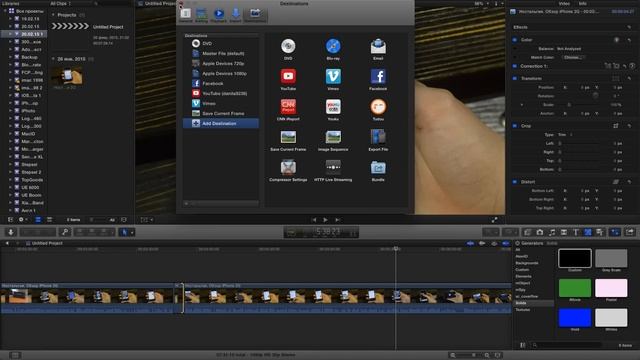This screenshot has height=360, width=640.
Task: Open the Info inspector tab
Action: (583, 3)
